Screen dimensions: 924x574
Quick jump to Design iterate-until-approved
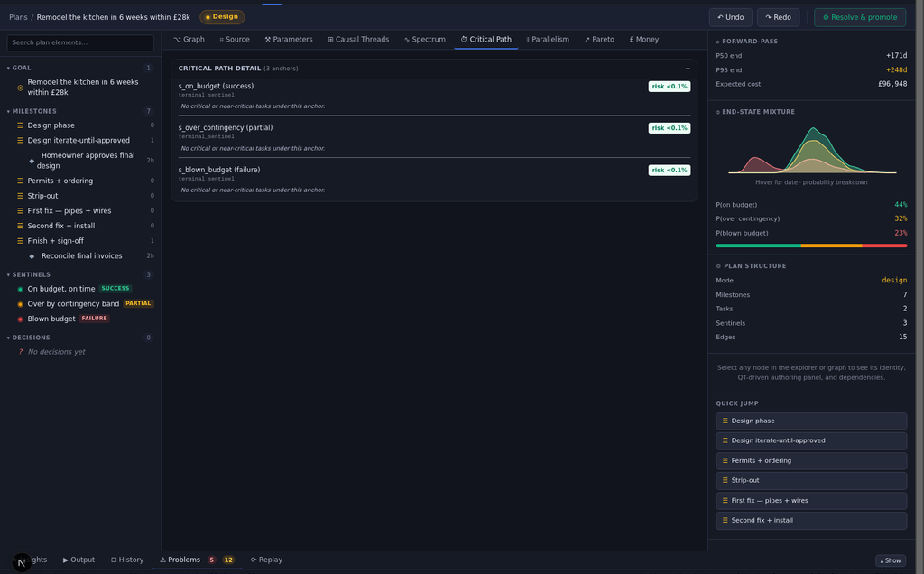tap(811, 440)
